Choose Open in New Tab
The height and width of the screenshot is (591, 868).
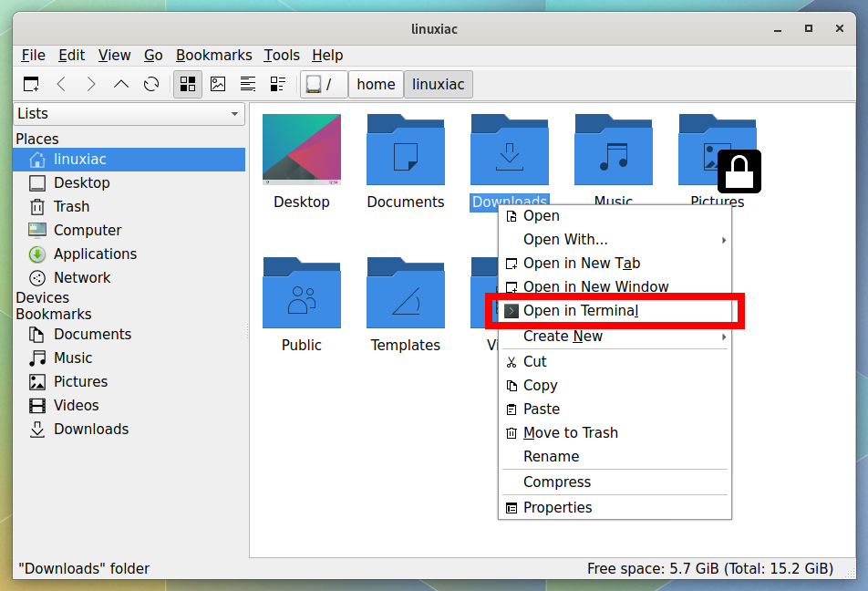(x=615, y=264)
